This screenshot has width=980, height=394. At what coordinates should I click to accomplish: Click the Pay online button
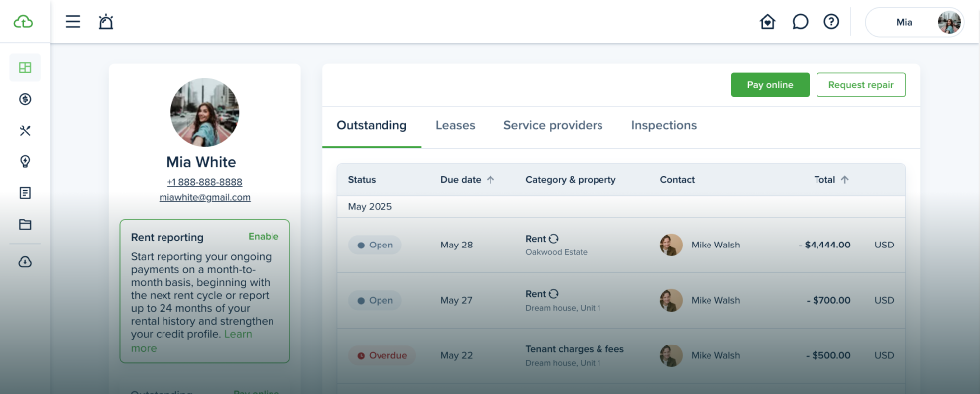point(770,85)
